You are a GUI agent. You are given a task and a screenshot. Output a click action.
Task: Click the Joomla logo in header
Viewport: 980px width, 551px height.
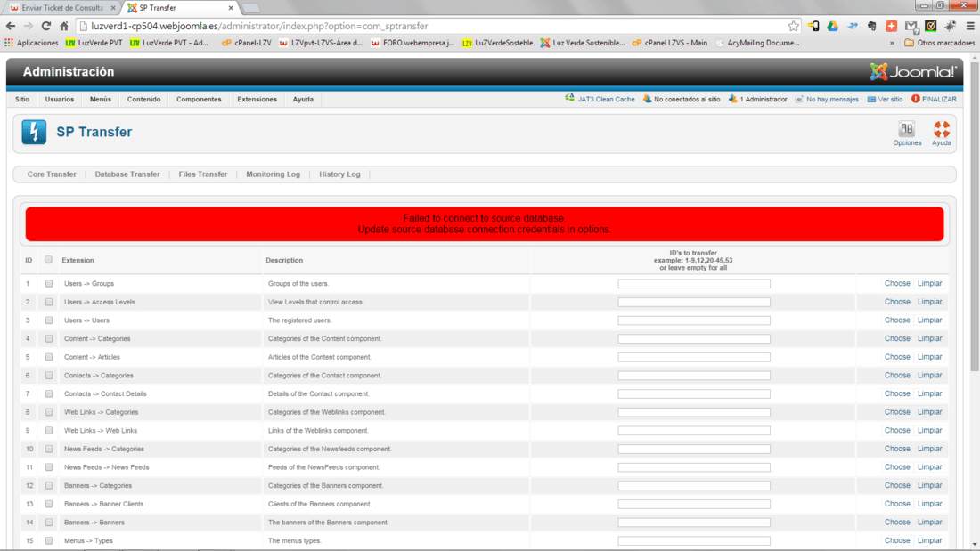pos(912,72)
